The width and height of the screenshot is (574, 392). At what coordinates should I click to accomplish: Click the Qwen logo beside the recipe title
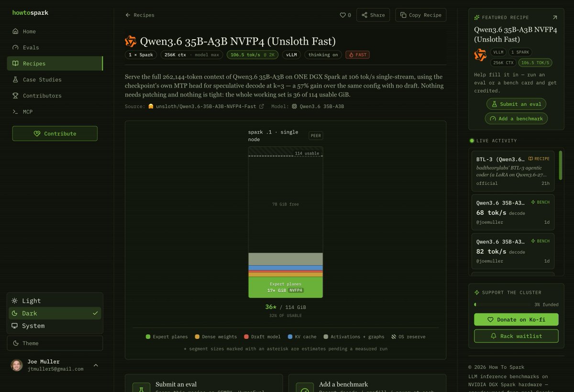click(x=131, y=41)
